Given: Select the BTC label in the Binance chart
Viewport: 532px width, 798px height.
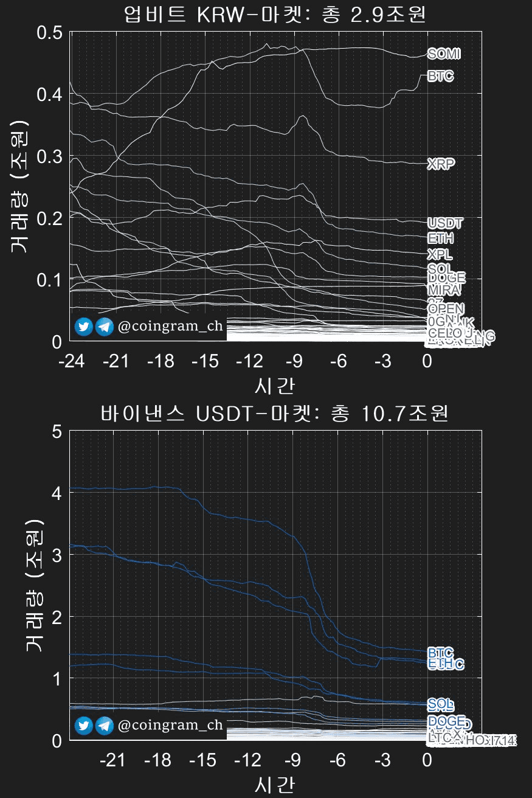Looking at the screenshot, I should click(x=440, y=653).
